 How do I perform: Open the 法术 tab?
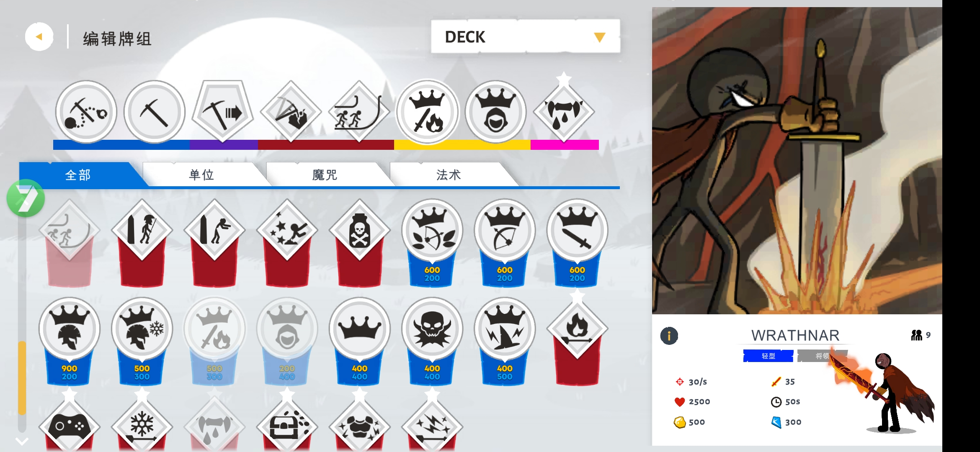click(x=448, y=175)
